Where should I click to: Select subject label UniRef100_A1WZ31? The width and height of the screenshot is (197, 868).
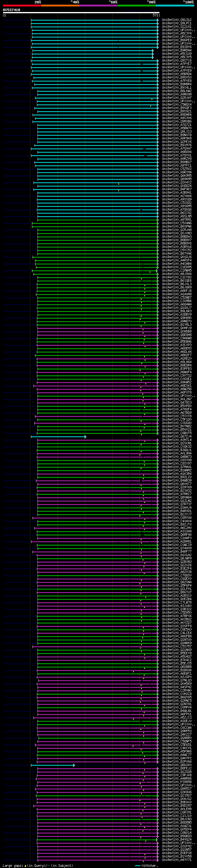(177, 826)
